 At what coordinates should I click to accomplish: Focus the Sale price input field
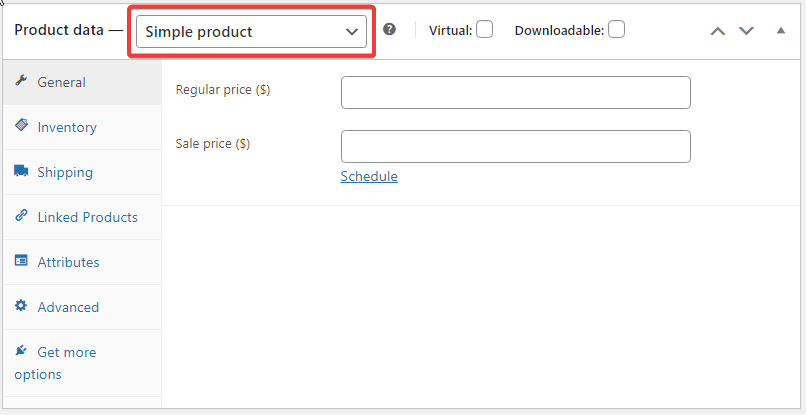point(516,147)
